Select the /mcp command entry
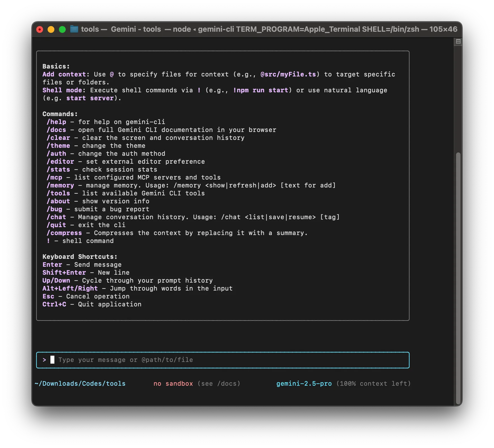The height and width of the screenshot is (448, 494). pos(55,177)
